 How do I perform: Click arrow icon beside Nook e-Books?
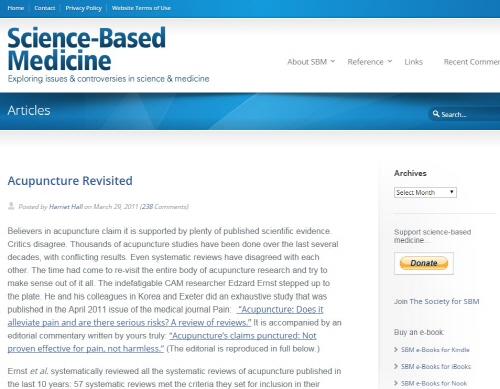[396, 383]
